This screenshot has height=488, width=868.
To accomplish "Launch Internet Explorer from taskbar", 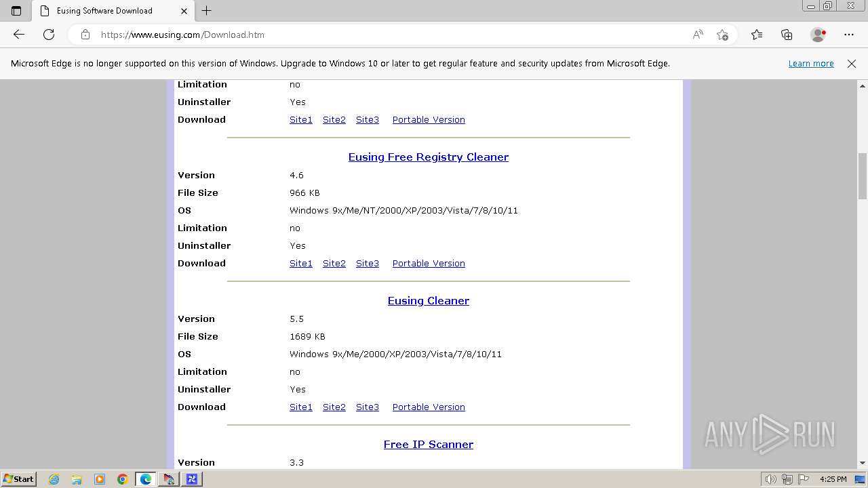I will click(54, 479).
